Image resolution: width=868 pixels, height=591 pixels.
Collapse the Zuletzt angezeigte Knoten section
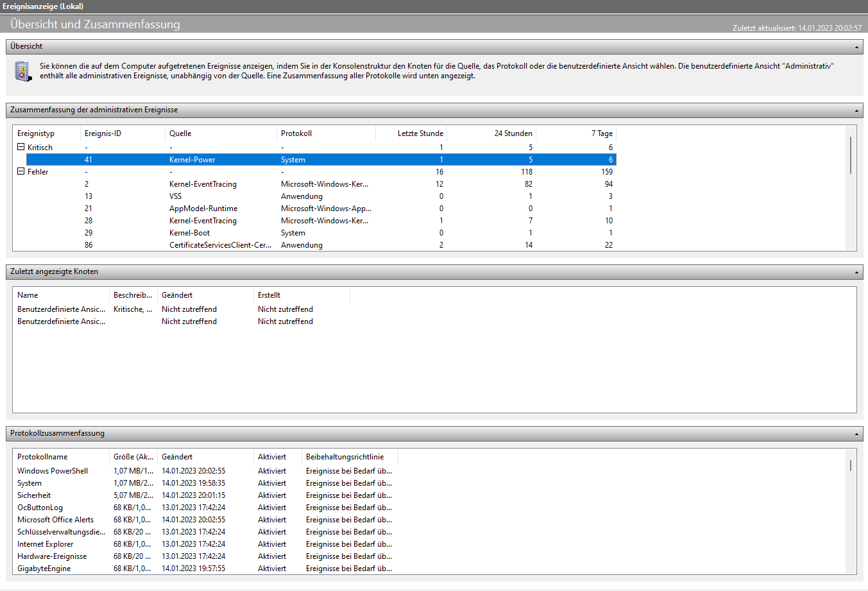[x=856, y=272]
